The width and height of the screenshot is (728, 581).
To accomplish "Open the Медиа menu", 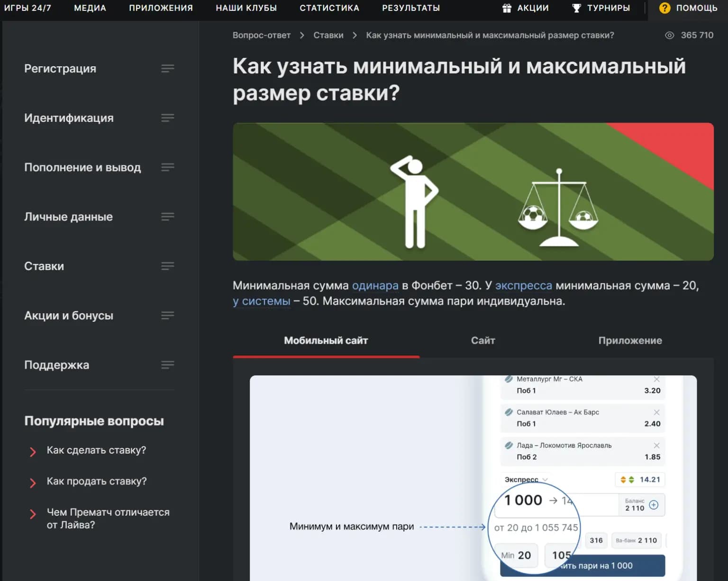I will pos(90,8).
